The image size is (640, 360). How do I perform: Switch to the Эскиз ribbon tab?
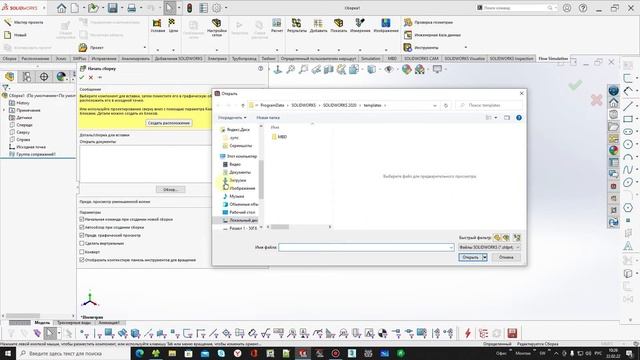tap(61, 59)
